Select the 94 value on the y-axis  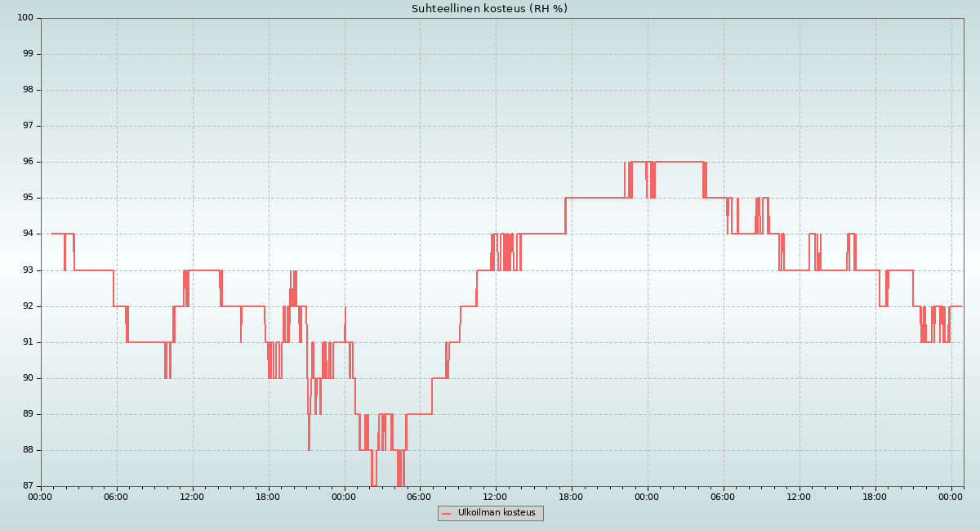click(28, 234)
